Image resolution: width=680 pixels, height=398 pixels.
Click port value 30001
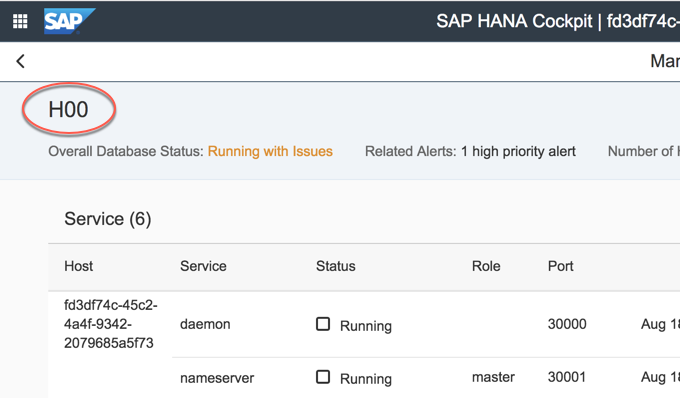pyautogui.click(x=567, y=377)
